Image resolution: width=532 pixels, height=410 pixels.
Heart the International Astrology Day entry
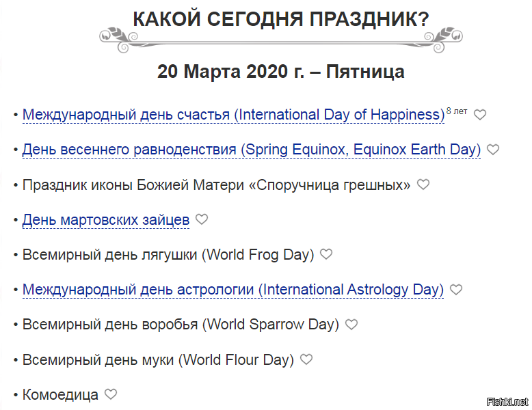pyautogui.click(x=456, y=289)
